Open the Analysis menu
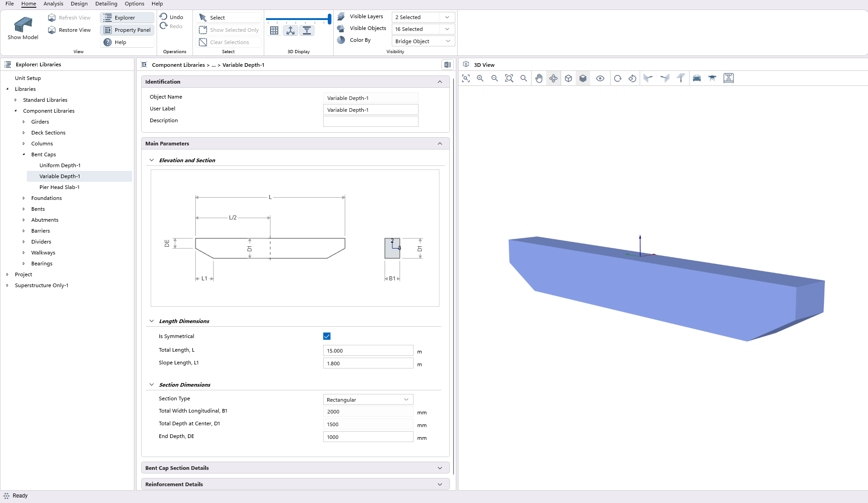 click(53, 4)
